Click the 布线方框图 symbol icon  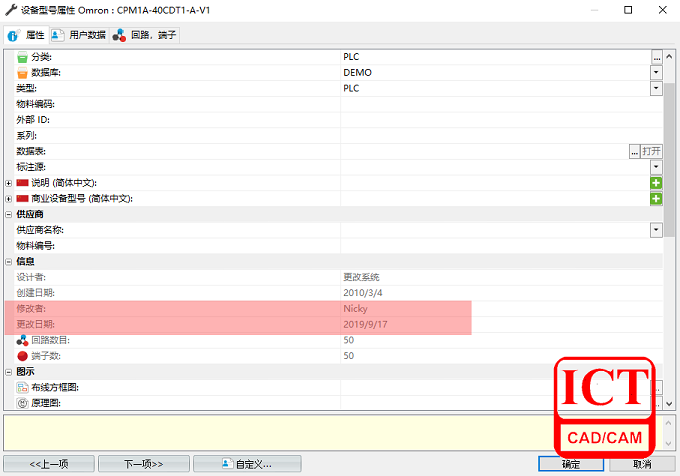click(22, 388)
